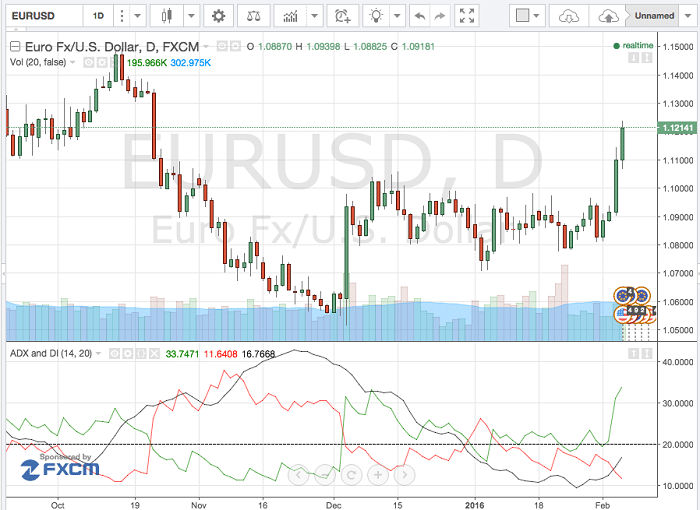Redo action with right arrow icon
700x510 pixels.
(x=440, y=16)
